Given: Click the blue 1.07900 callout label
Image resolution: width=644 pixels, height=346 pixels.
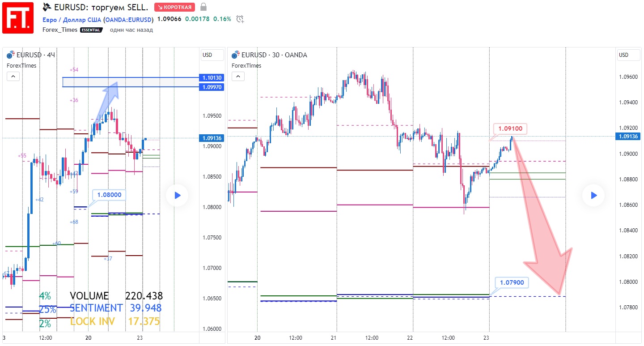Looking at the screenshot, I should pos(512,283).
